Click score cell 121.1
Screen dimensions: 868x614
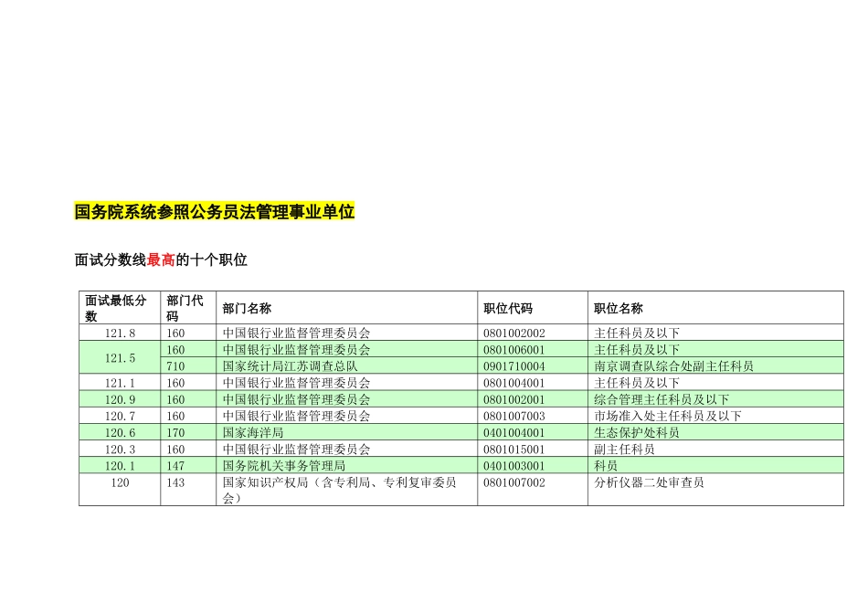[120, 383]
